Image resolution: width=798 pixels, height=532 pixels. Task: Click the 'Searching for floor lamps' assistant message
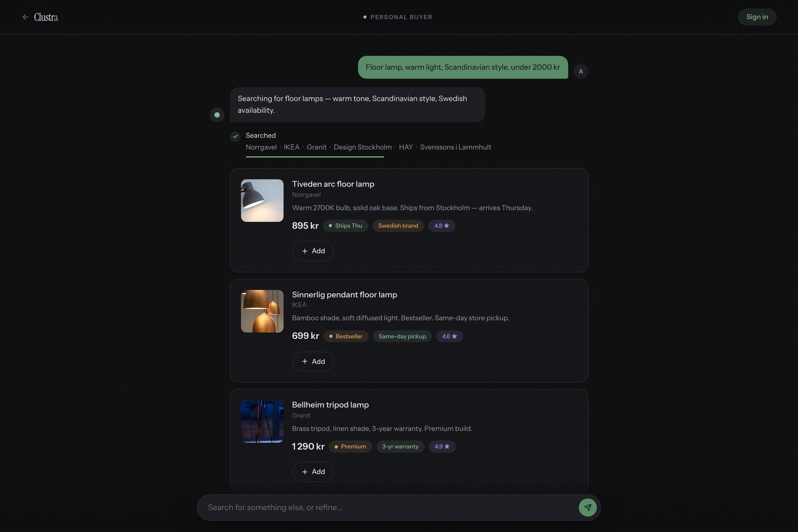[357, 105]
